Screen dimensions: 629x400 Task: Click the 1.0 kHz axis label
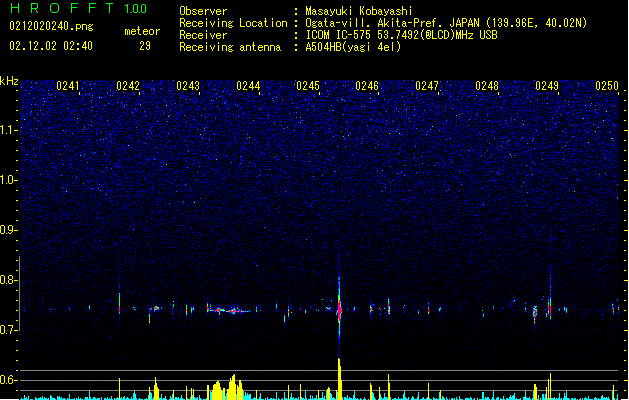pyautogui.click(x=9, y=180)
